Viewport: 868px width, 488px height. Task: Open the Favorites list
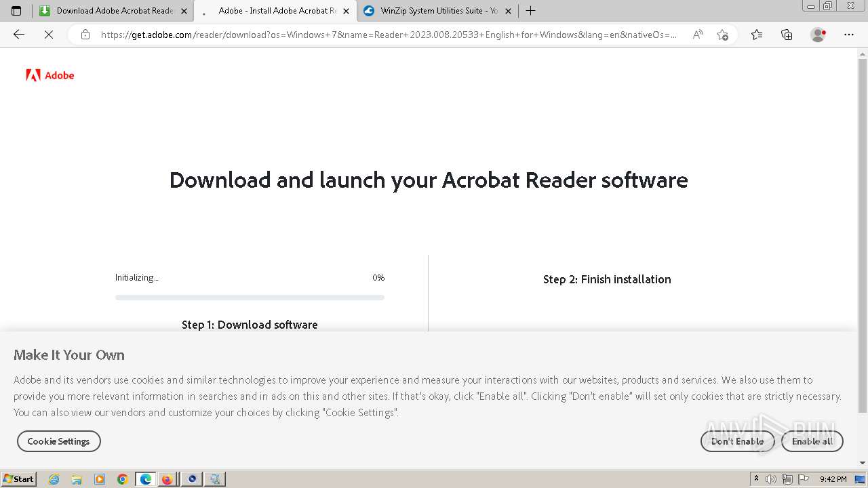pos(757,35)
